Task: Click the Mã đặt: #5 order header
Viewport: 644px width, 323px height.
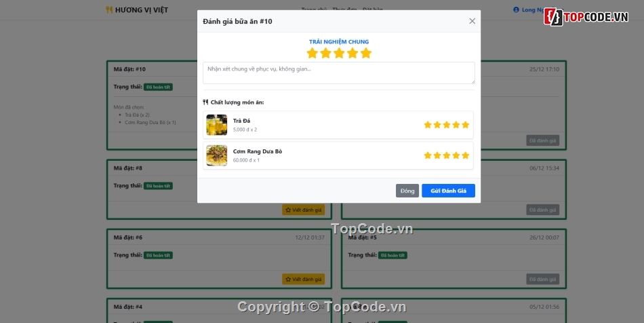Action: [362, 237]
